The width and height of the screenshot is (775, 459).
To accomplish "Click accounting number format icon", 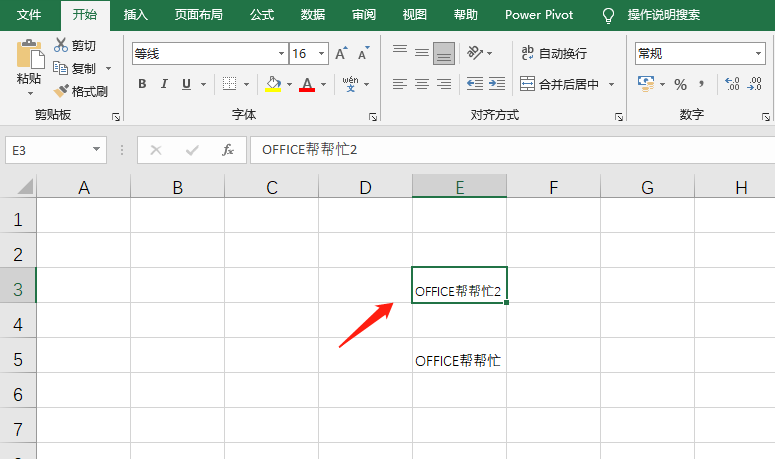I will point(646,84).
